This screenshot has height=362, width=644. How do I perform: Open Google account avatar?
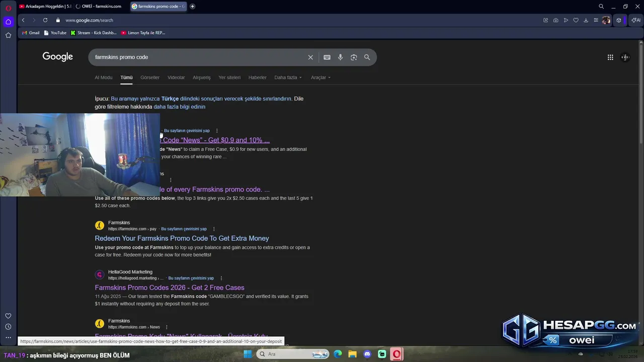[x=625, y=57]
